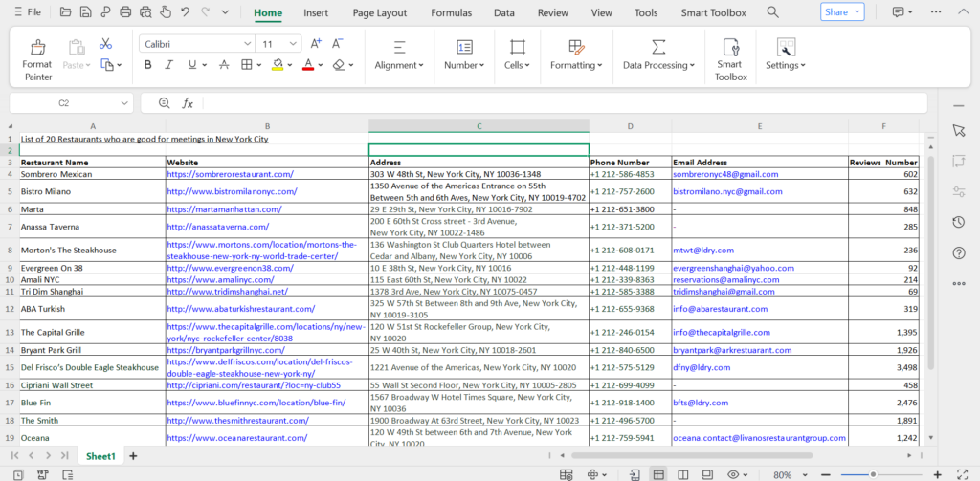Click the Save icon in quick access

(x=85, y=11)
